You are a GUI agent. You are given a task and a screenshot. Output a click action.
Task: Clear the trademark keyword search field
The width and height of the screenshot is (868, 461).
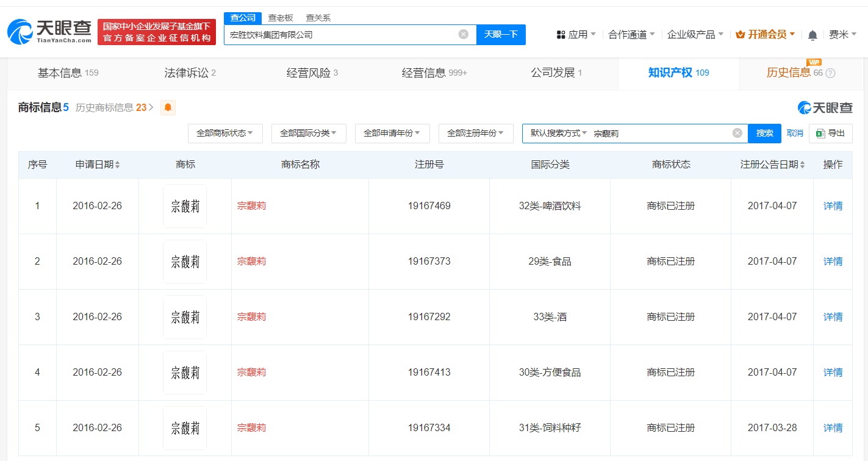pos(737,133)
